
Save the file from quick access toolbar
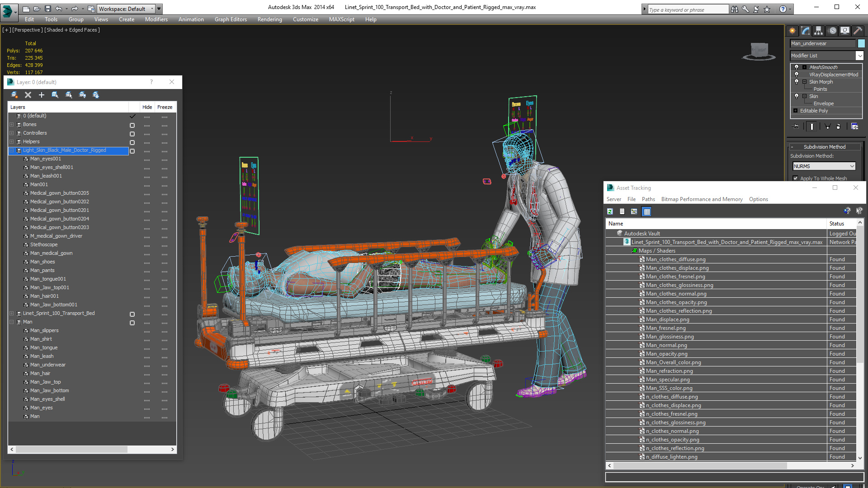coord(47,9)
